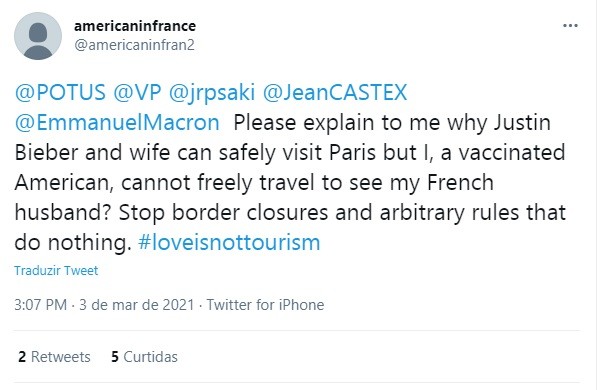Open the americaninfrance profile avatar
This screenshot has width=605, height=390.
[x=38, y=36]
